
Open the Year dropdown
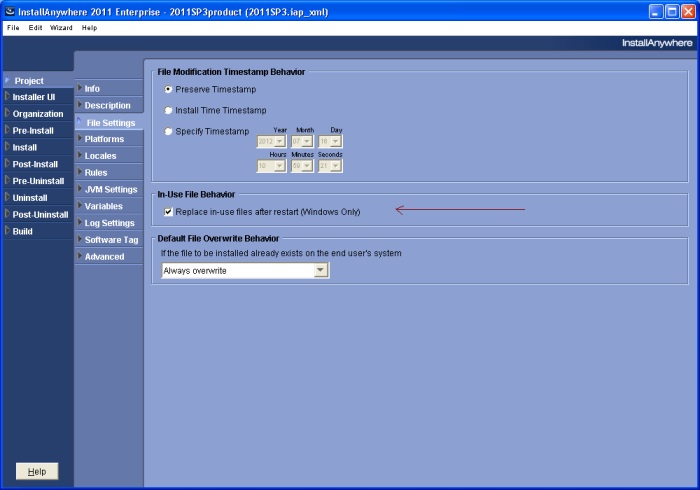click(271, 141)
